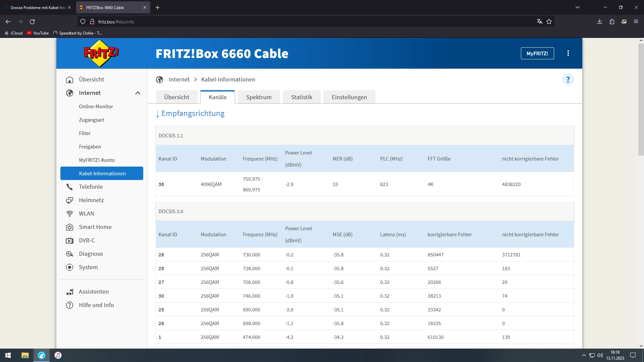Click the Telefonie phone icon in sidebar
The image size is (644, 362).
pos(69,187)
